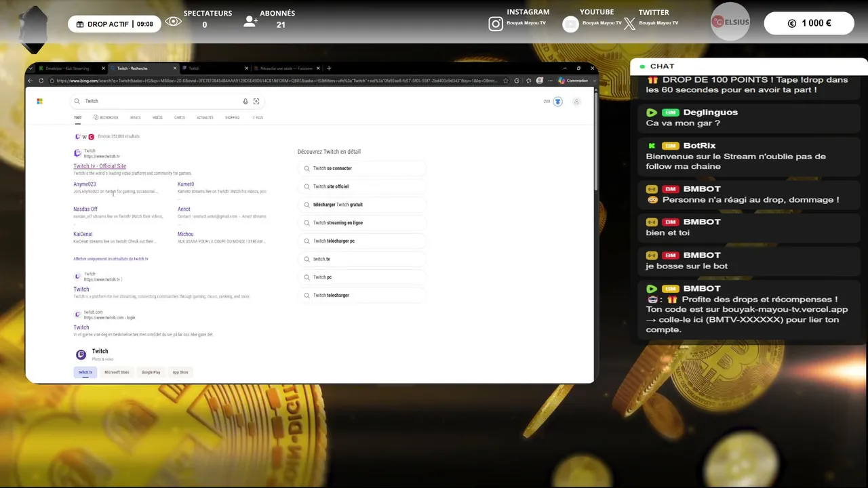This screenshot has width=868, height=488.
Task: Click the browser address bar URL
Action: [277, 81]
